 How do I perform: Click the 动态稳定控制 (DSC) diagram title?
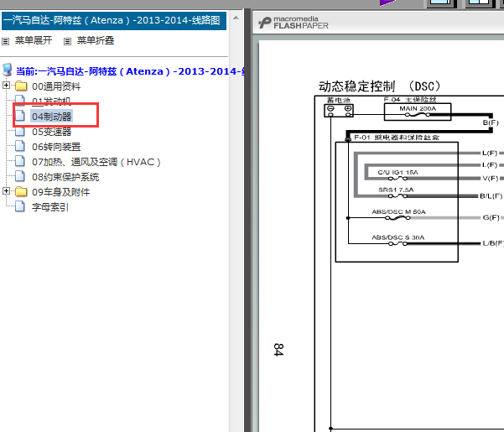pos(379,86)
